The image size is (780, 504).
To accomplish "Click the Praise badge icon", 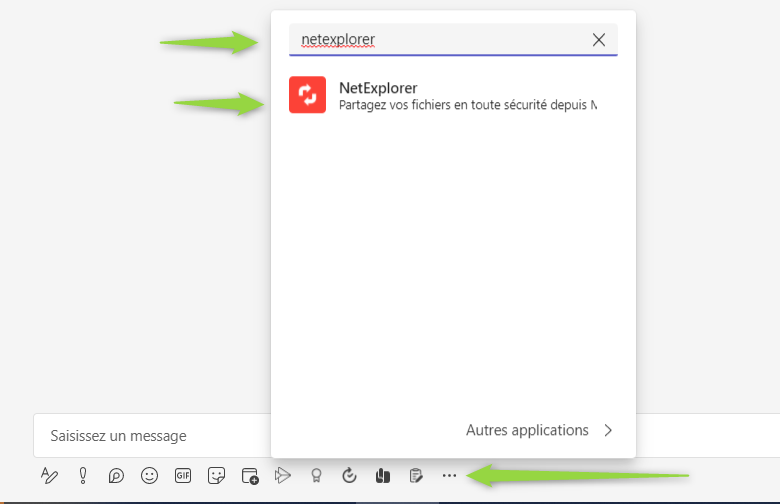I will pyautogui.click(x=316, y=476).
